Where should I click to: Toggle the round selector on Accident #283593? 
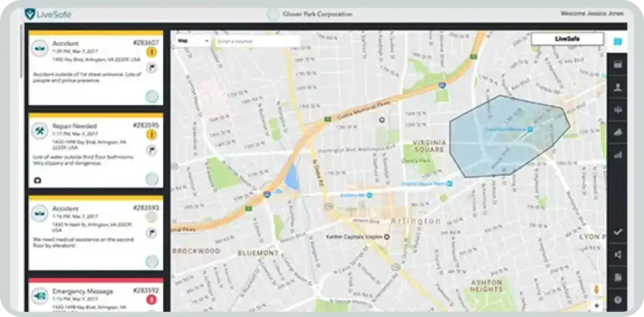click(x=151, y=261)
